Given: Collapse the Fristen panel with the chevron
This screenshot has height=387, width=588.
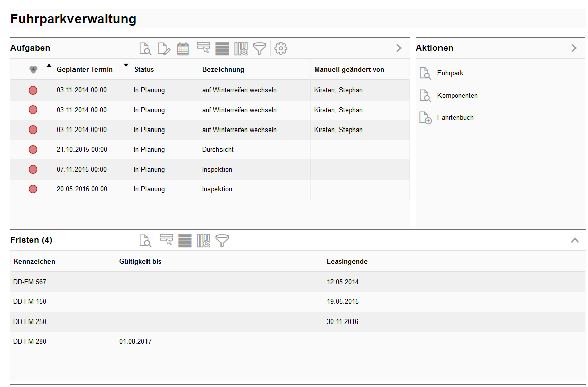Looking at the screenshot, I should point(575,240).
